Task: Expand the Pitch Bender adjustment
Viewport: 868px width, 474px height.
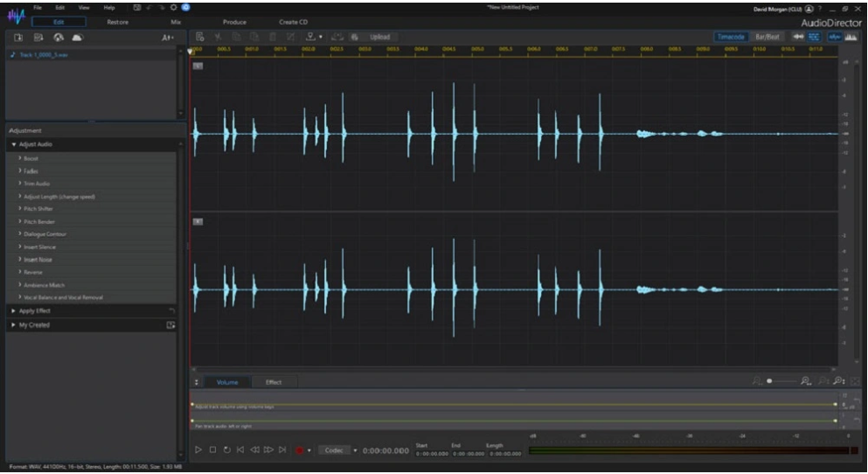Action: (x=91, y=221)
